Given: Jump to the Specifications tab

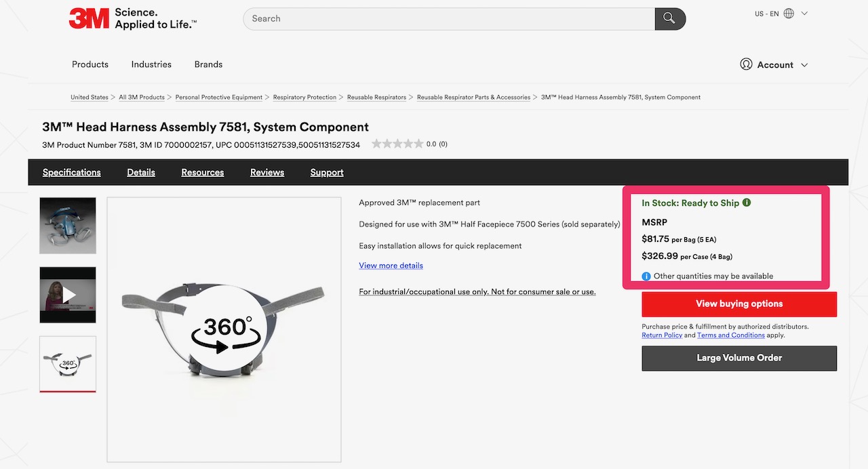Looking at the screenshot, I should click(72, 172).
